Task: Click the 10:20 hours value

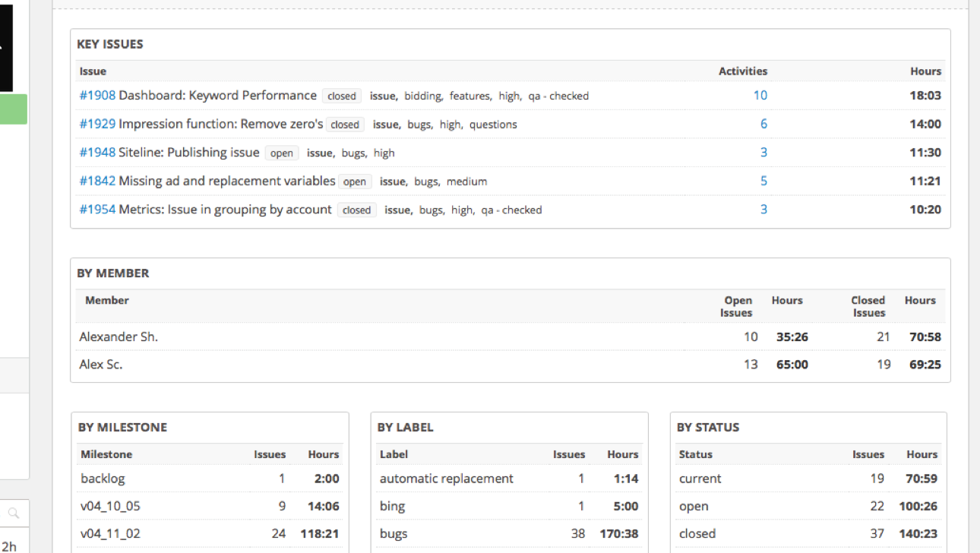Action: [x=925, y=210]
